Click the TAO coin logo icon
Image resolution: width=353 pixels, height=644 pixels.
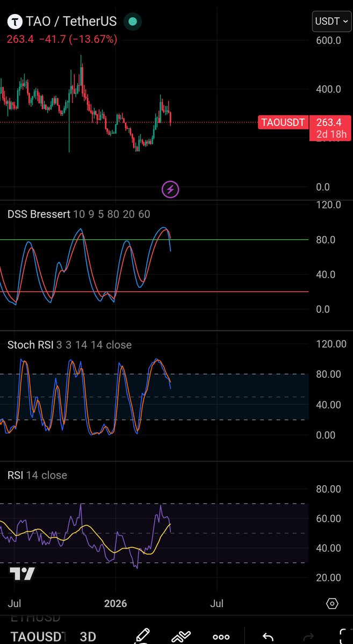point(16,22)
